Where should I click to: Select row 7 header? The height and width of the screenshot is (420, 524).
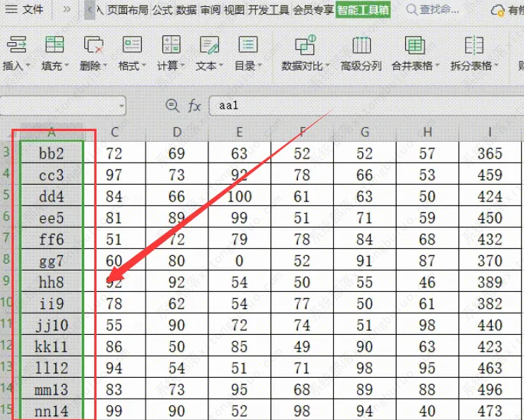coord(7,238)
